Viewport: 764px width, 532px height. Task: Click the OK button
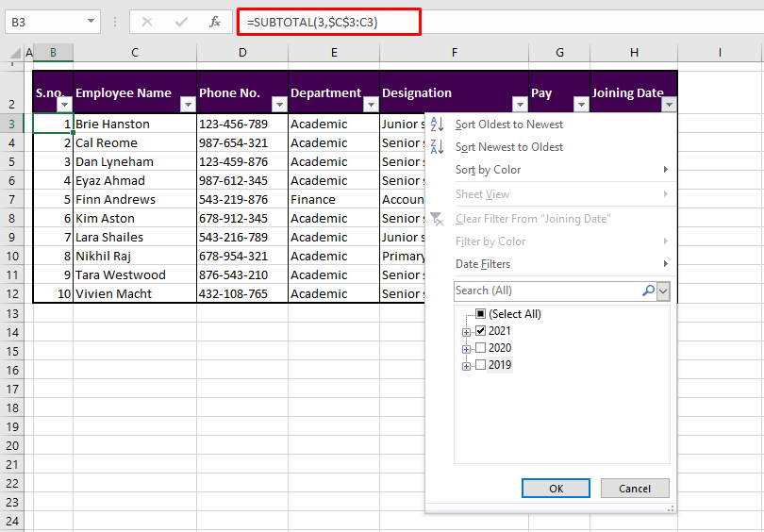tap(556, 488)
